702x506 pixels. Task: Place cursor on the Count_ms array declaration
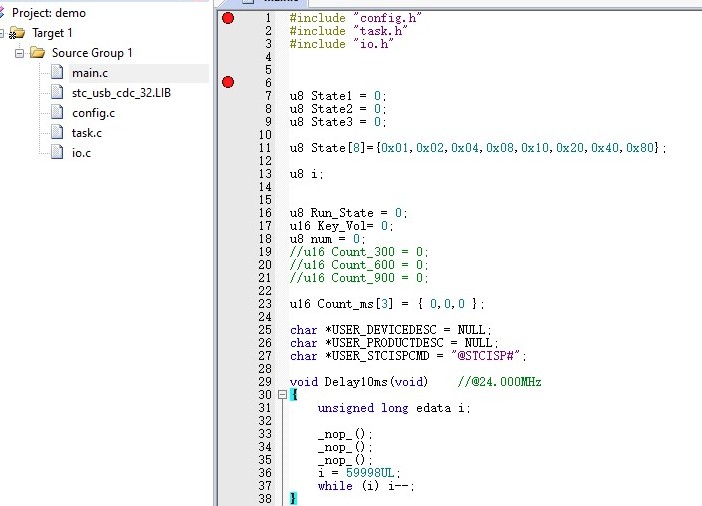coord(387,304)
